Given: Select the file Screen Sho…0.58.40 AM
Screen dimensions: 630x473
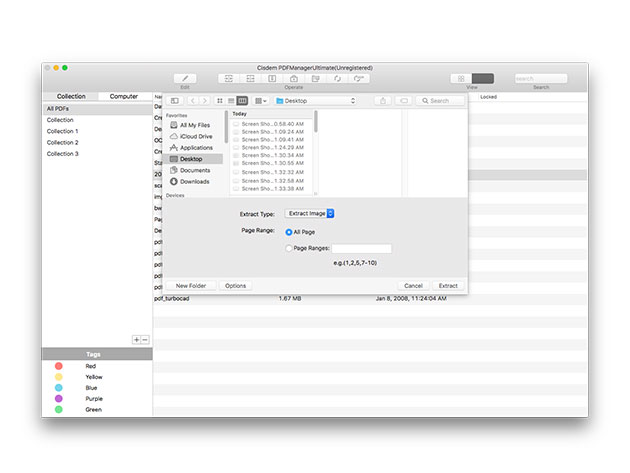Looking at the screenshot, I should 272,124.
